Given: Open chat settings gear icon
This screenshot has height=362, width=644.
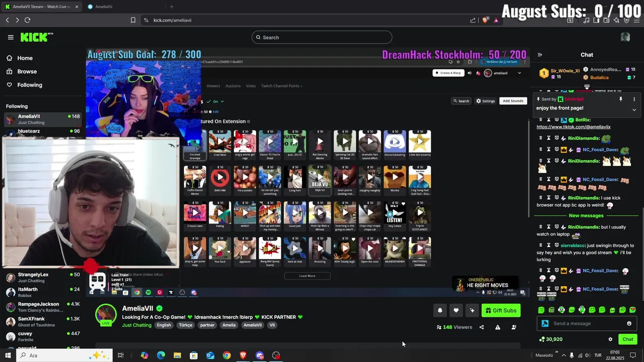Looking at the screenshot, I should click(x=610, y=339).
